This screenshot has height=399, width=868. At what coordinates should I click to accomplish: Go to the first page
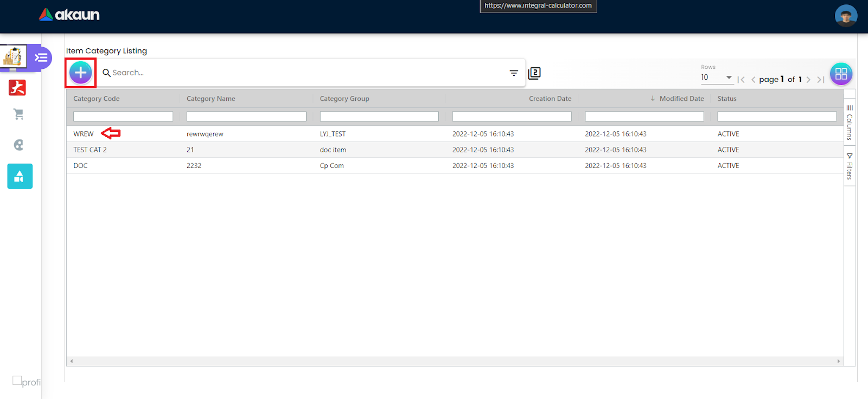pos(741,80)
